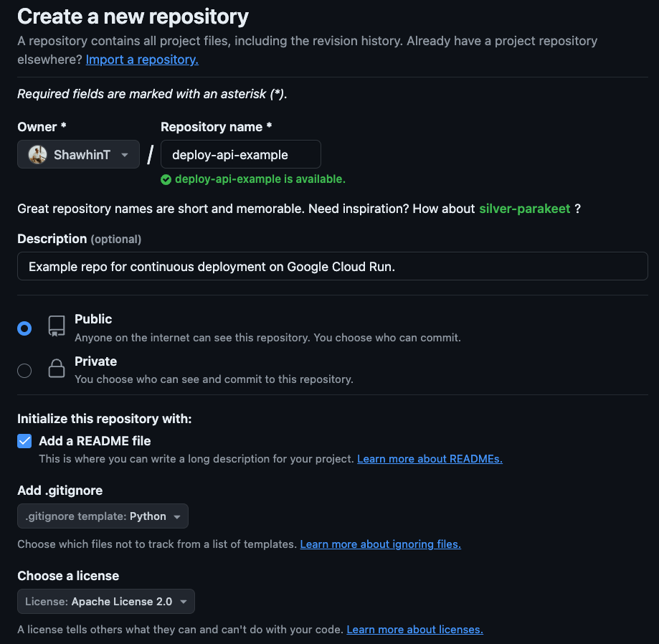Screen dimensions: 659x644
Task: Click the green availability checkmark icon
Action: pos(166,179)
